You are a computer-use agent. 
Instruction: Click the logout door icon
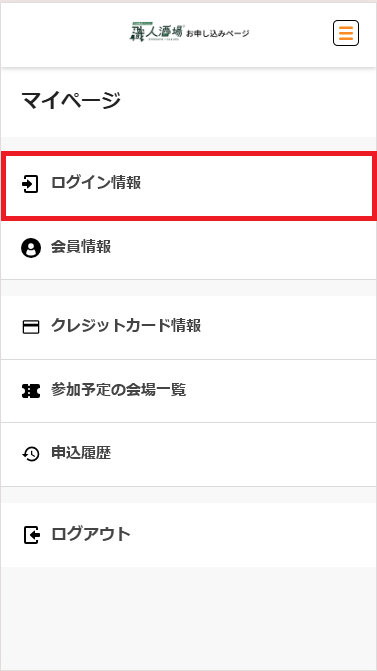32,535
